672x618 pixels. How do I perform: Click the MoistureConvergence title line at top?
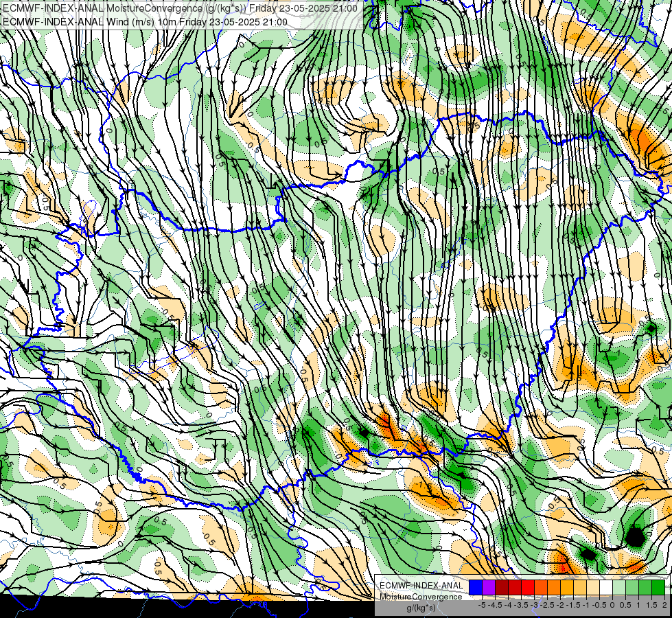[x=181, y=8]
